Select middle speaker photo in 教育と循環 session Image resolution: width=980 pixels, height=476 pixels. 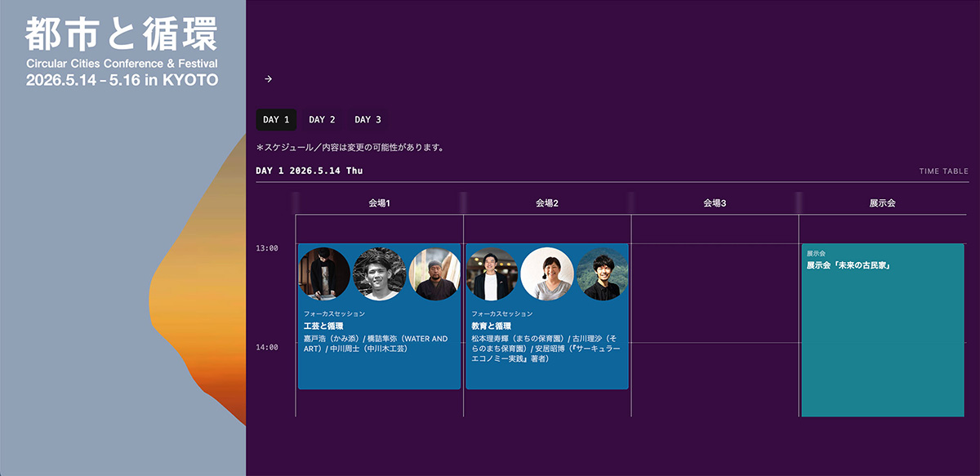click(x=547, y=274)
